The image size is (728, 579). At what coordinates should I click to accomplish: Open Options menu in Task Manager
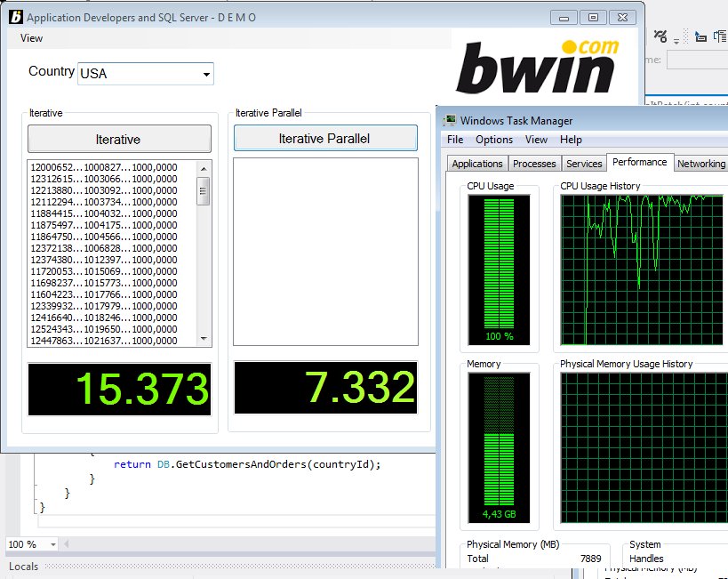[x=494, y=140]
